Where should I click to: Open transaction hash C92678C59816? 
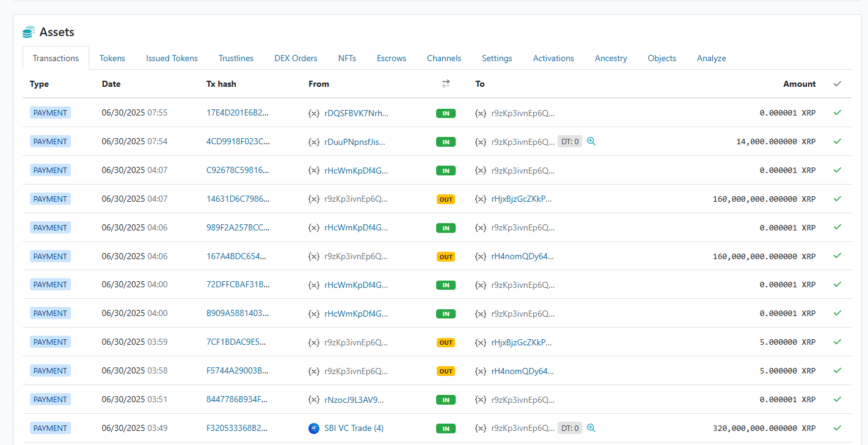pos(238,170)
